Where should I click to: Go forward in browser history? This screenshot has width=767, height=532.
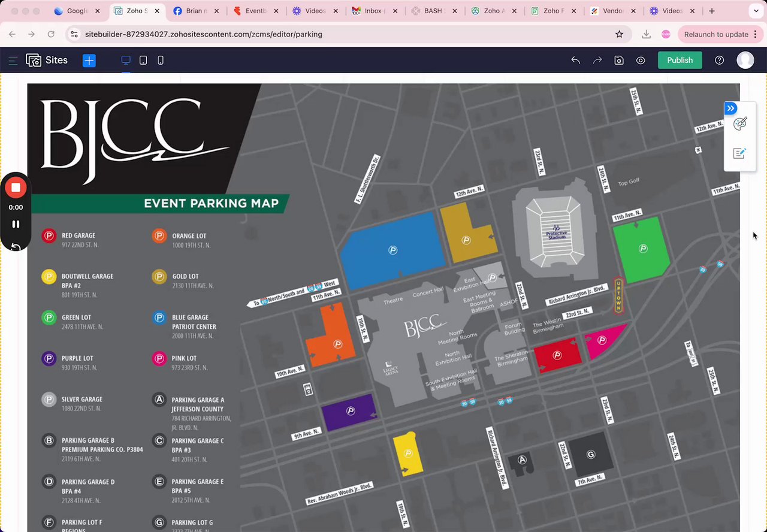click(x=31, y=34)
